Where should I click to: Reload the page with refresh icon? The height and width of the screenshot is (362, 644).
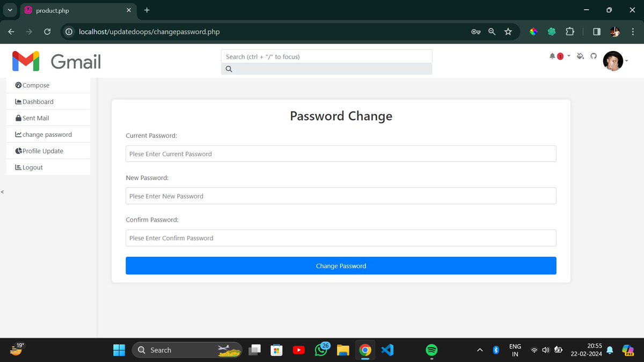click(x=47, y=32)
